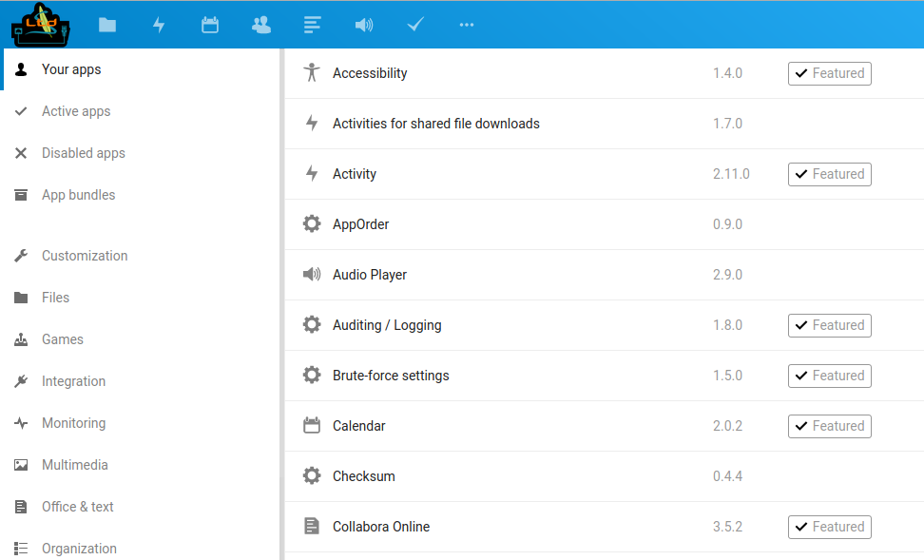Click Featured badge for Collabora Online

point(830,527)
